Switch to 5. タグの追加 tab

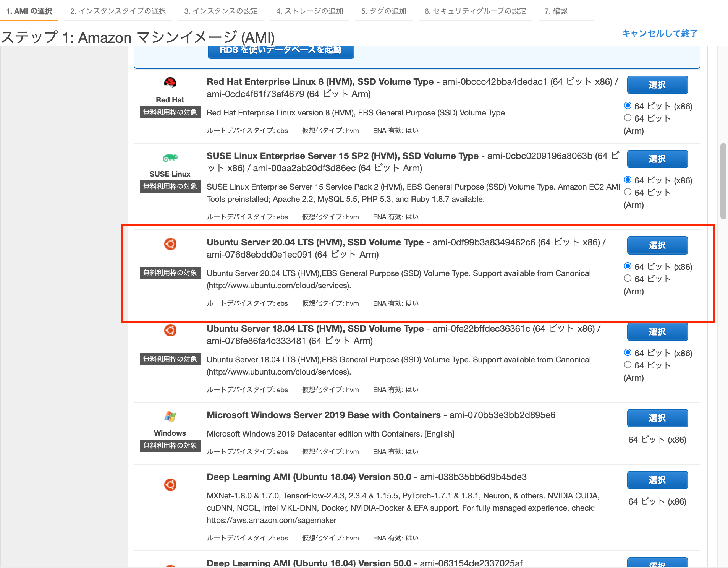point(383,11)
